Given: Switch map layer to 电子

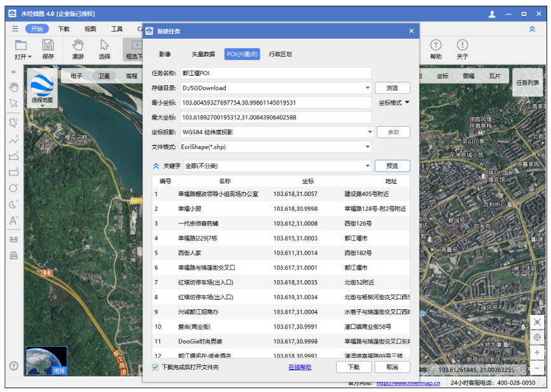Looking at the screenshot, I should click(x=76, y=76).
